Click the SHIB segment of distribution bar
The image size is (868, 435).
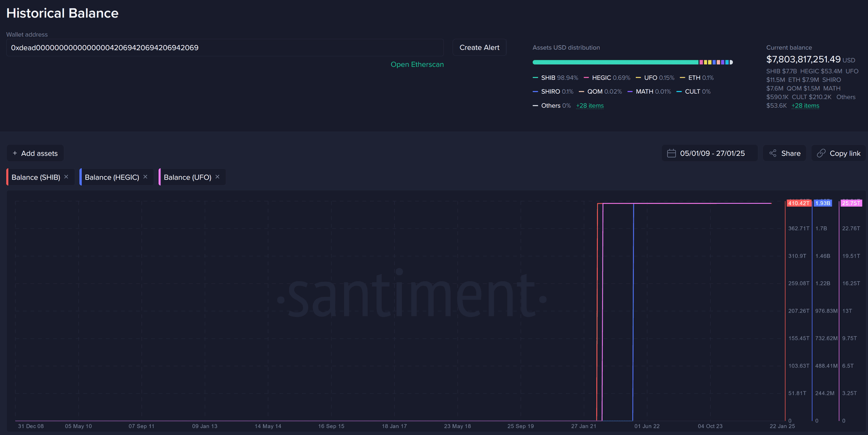click(615, 62)
